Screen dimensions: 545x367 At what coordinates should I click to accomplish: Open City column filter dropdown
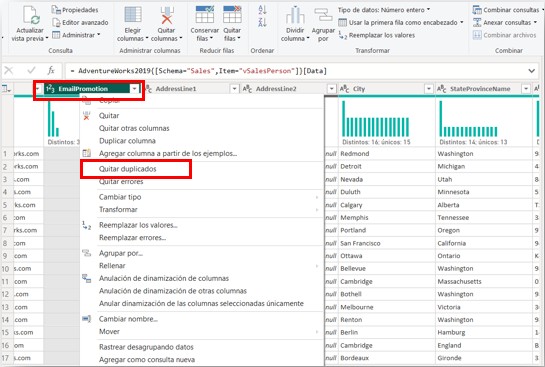(429, 89)
